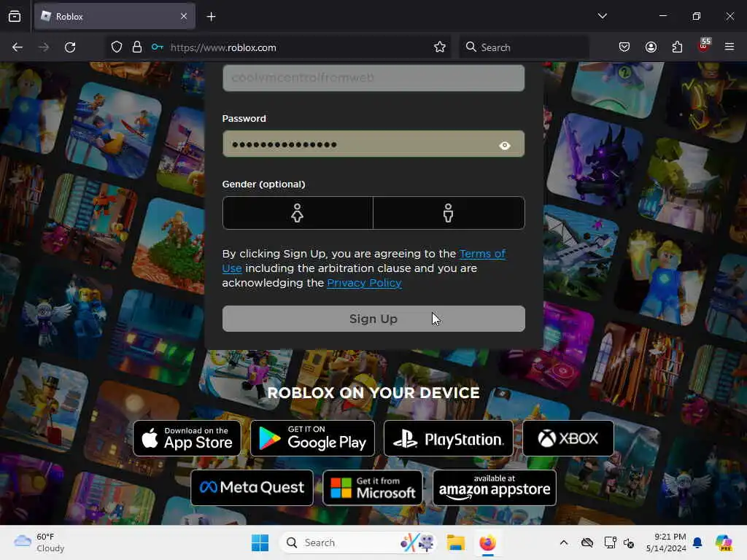Screen dimensions: 747x560
Task: Bookmark this page with the star
Action: pyautogui.click(x=440, y=47)
